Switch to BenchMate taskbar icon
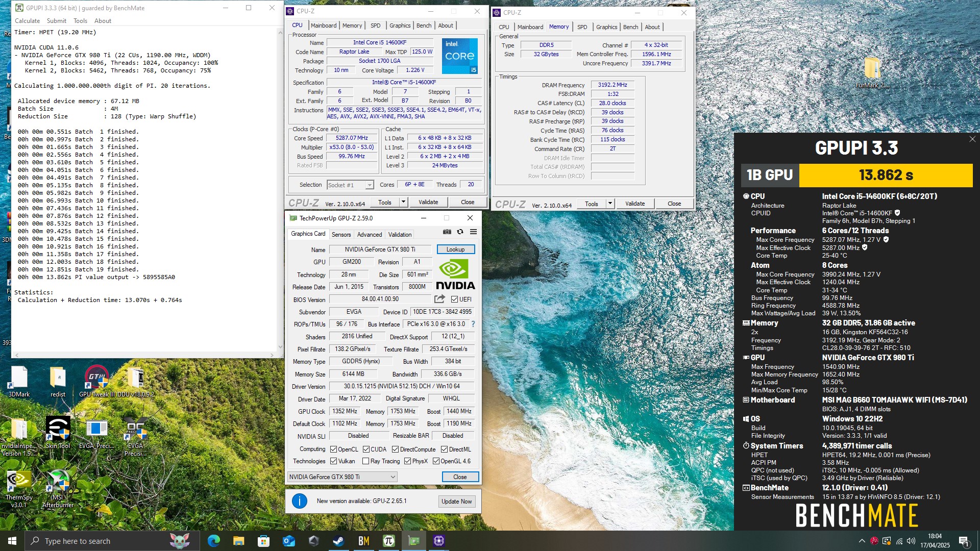The height and width of the screenshot is (551, 980). (363, 541)
